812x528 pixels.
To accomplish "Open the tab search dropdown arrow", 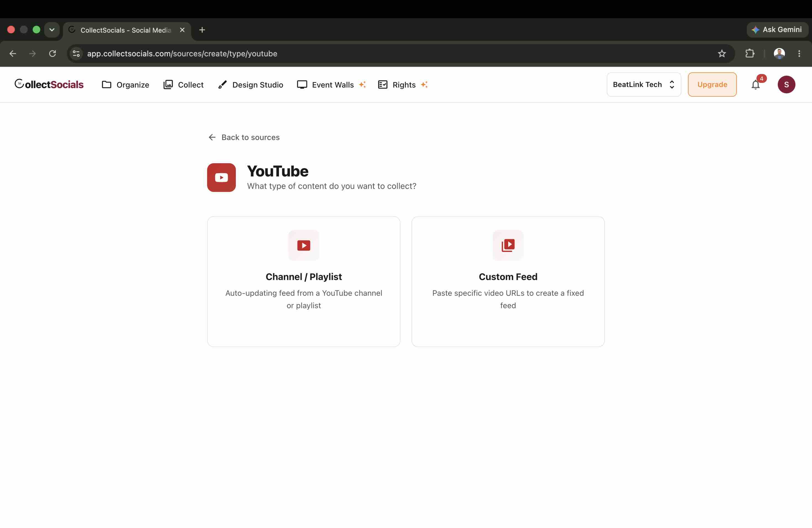I will pos(52,30).
